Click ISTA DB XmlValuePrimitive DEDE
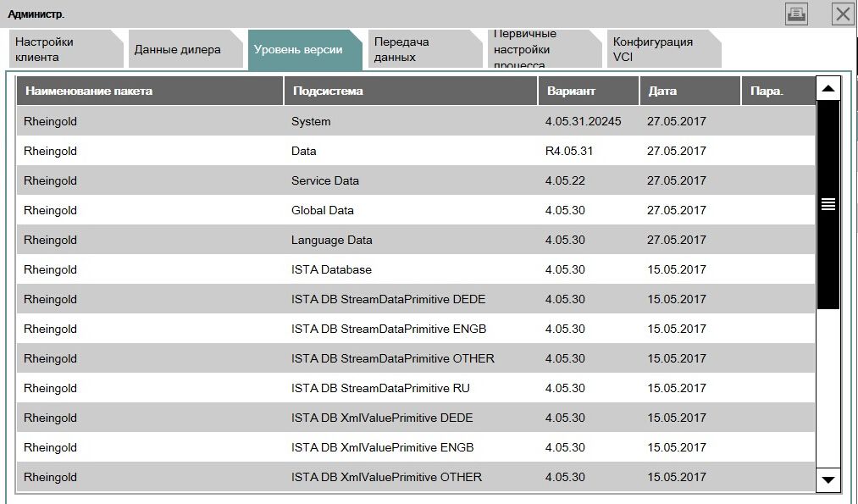Screen dimensions: 858x504 click(x=382, y=418)
